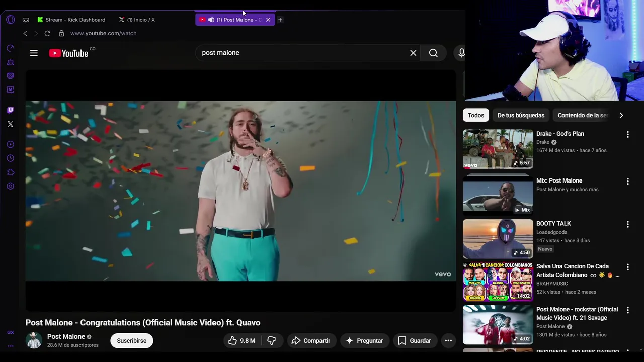Go back with the browser back arrow
This screenshot has width=644, height=362.
pyautogui.click(x=25, y=33)
